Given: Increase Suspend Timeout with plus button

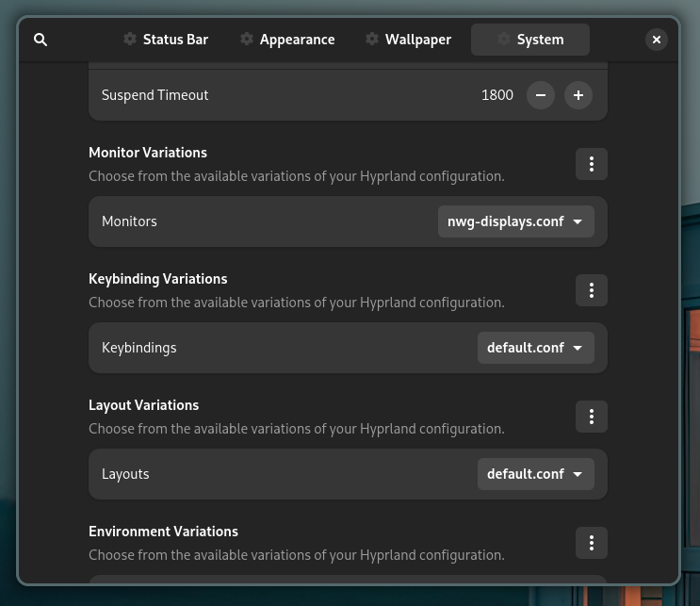Looking at the screenshot, I should (x=578, y=95).
